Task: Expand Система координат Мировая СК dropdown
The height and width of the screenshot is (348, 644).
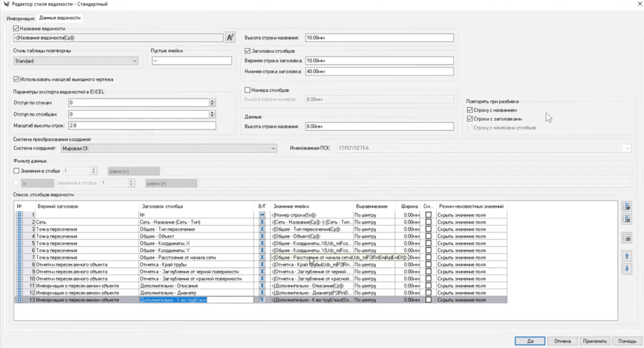Action: click(273, 148)
